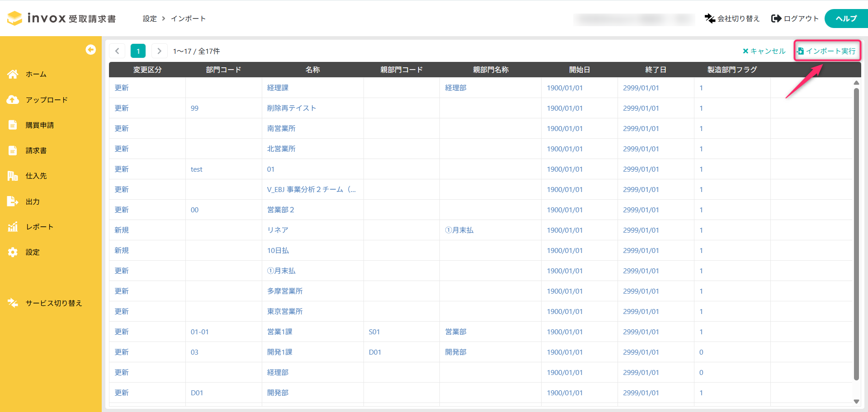Click the キャンセル X icon
Screen dimensions: 868x412
[745, 51]
